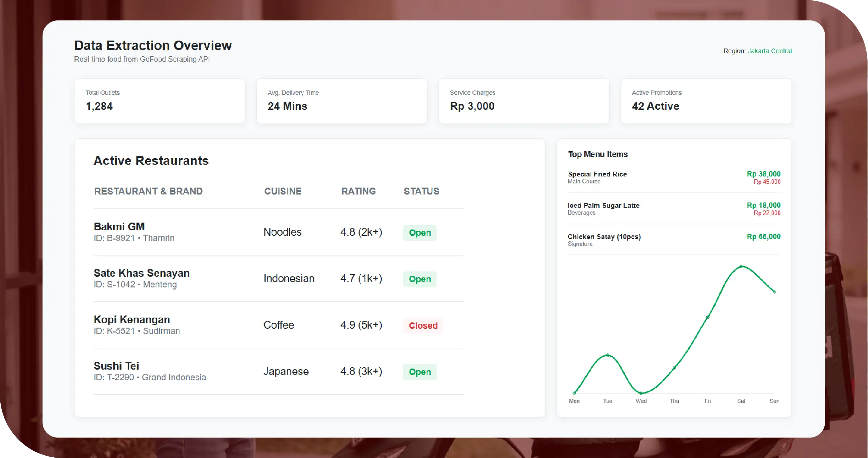This screenshot has height=458, width=868.
Task: Click the Service Charges Rp 3,000 card
Action: point(524,101)
